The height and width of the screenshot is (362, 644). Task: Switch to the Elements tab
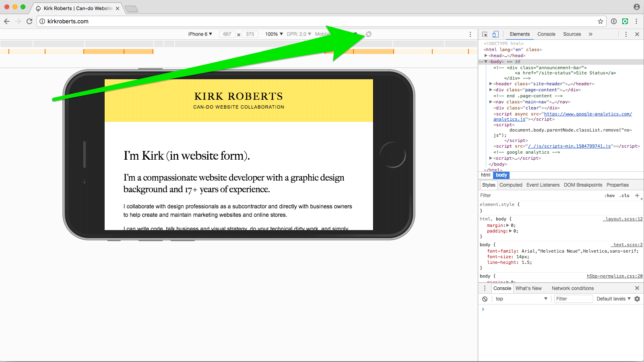click(x=520, y=34)
